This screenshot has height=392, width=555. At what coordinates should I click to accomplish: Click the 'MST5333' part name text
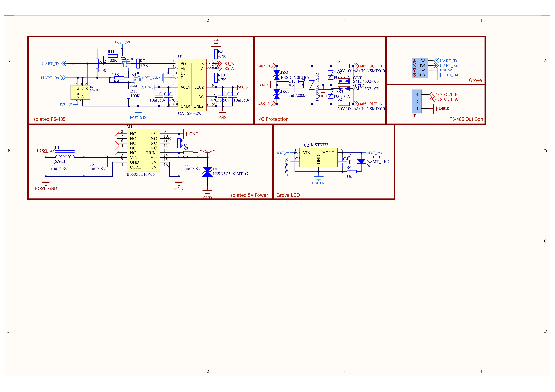319,145
